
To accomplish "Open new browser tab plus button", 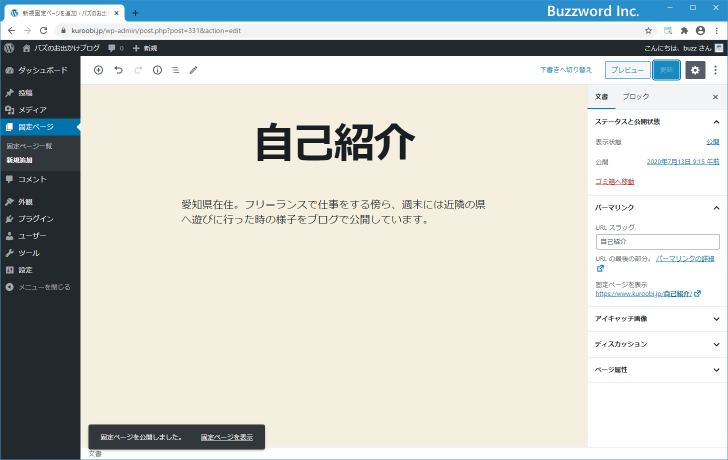I will tap(135, 13).
